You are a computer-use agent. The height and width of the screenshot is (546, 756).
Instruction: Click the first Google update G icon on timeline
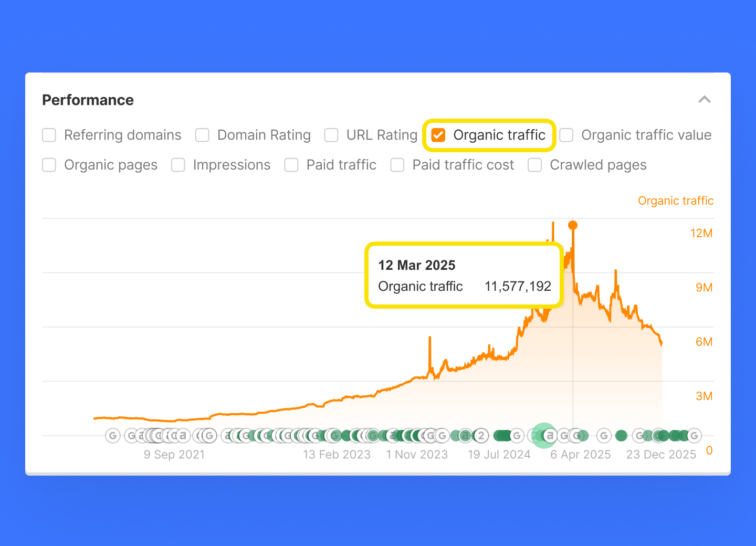(113, 436)
